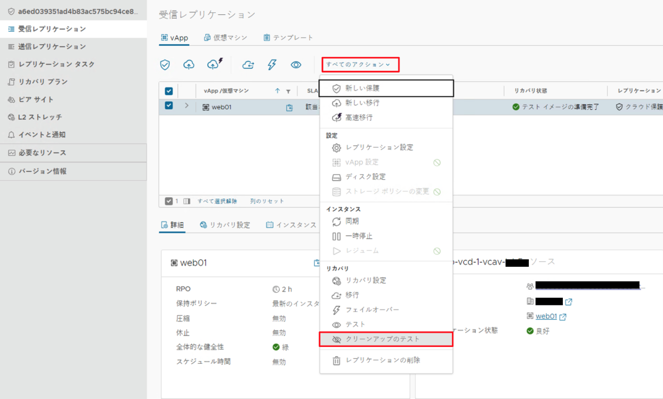Choose 新しい移行 in the menu

coord(386,103)
